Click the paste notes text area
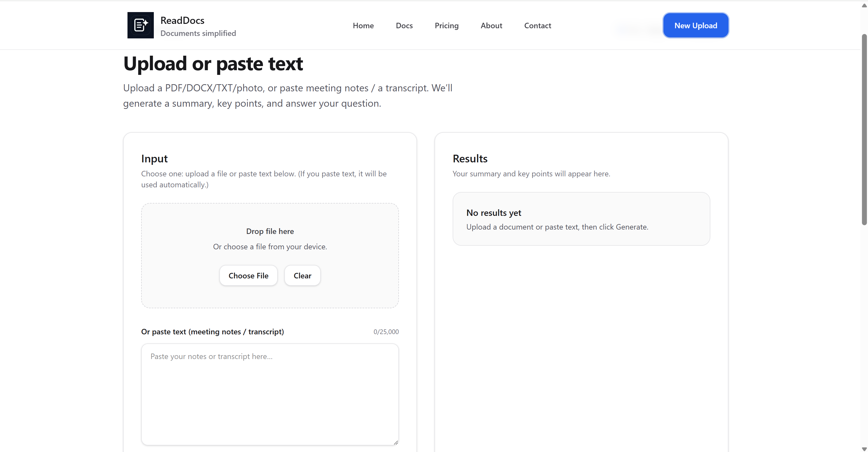868x452 pixels. [270, 394]
